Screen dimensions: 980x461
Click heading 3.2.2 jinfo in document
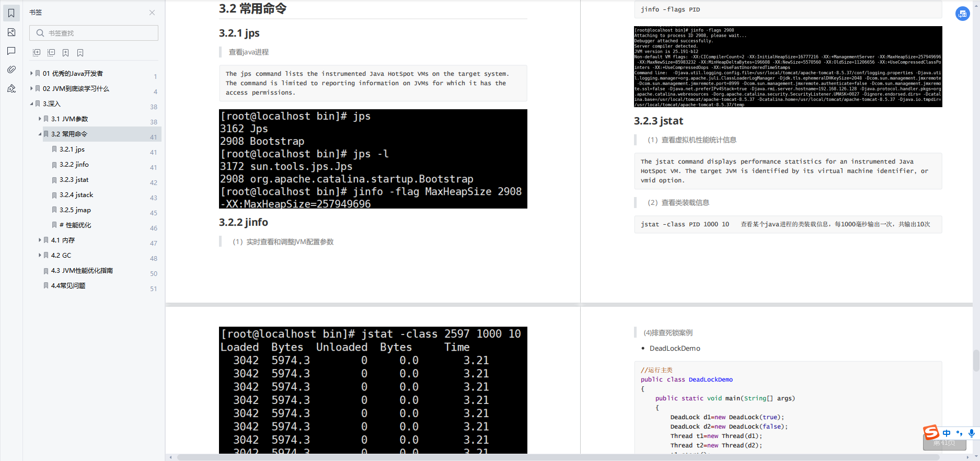244,222
